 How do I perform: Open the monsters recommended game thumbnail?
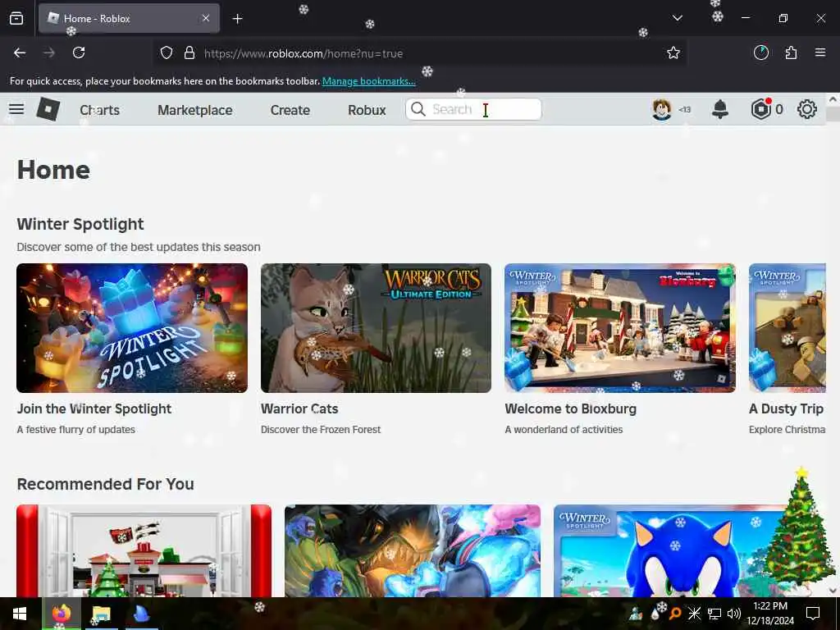tap(413, 550)
